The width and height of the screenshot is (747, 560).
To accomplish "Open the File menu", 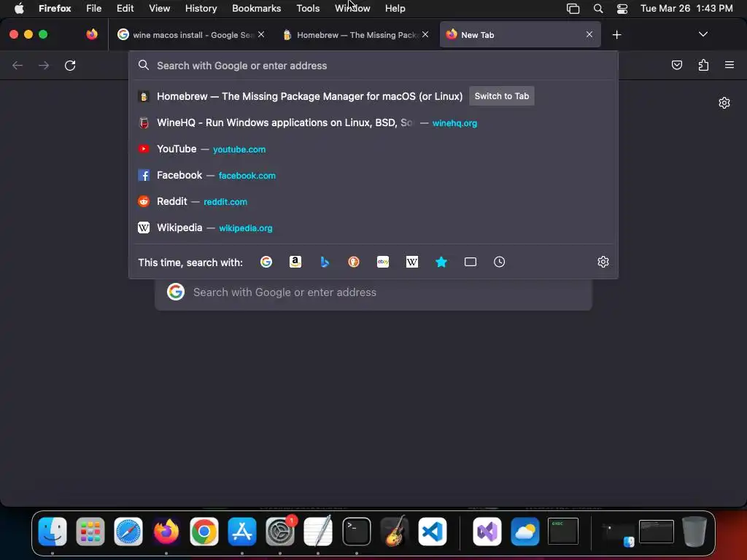I will [x=94, y=8].
